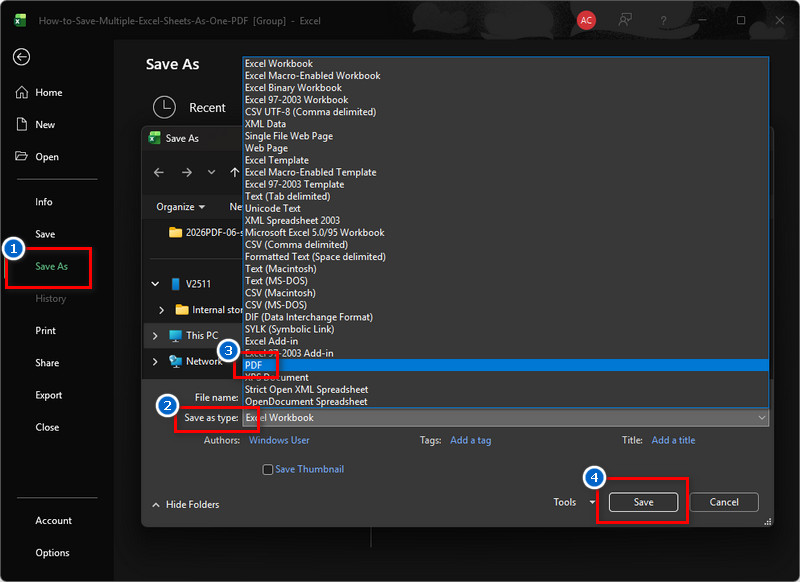
Task: Collapse the V2511 tree node
Action: point(156,284)
